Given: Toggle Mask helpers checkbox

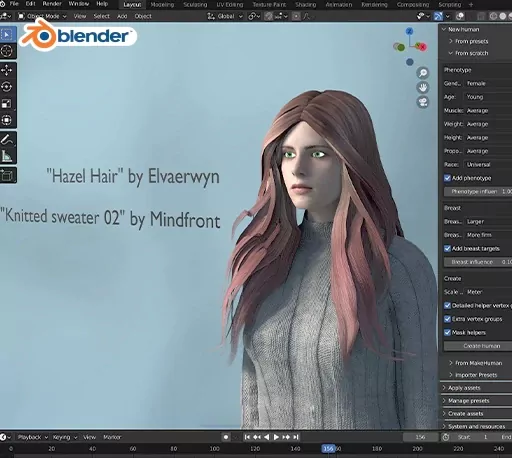Looking at the screenshot, I should [x=447, y=332].
